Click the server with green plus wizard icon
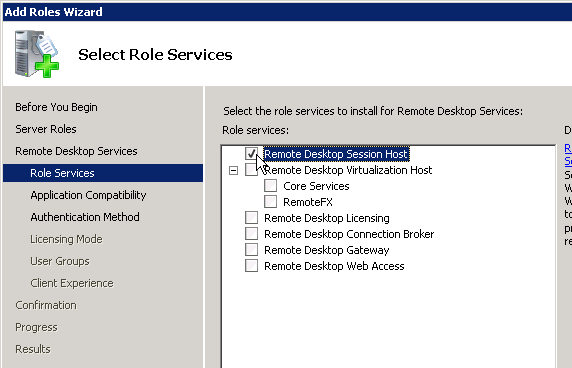Viewport: 572px width, 368px height. 36,54
